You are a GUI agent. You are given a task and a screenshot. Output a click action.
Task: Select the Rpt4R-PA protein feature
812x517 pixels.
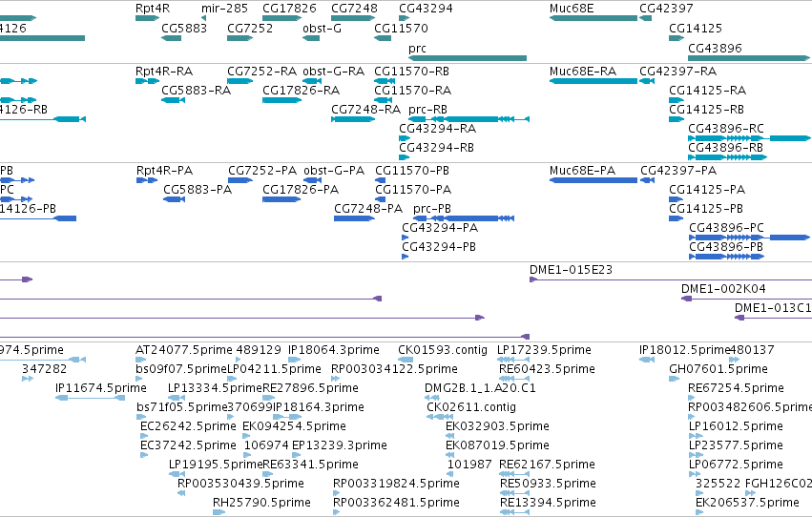147,180
